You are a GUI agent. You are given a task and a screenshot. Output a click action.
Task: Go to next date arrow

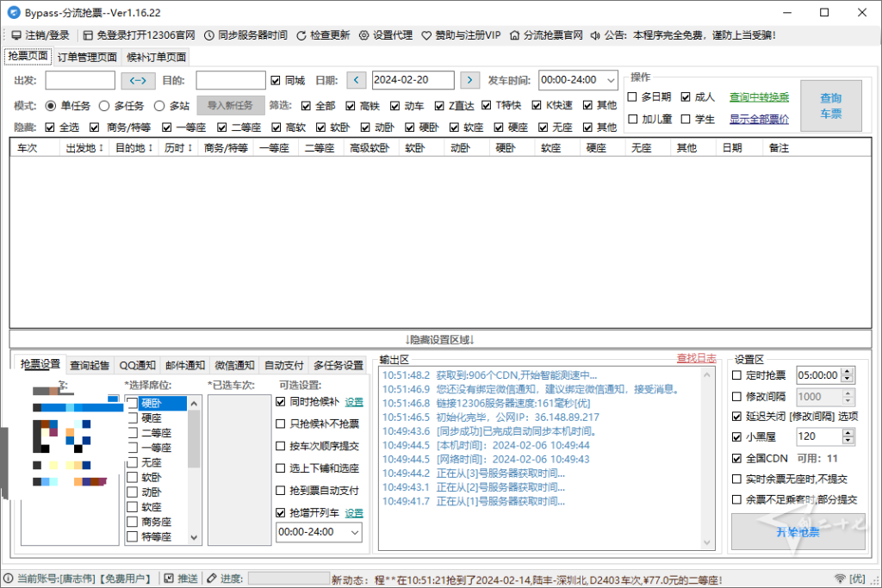coord(469,80)
